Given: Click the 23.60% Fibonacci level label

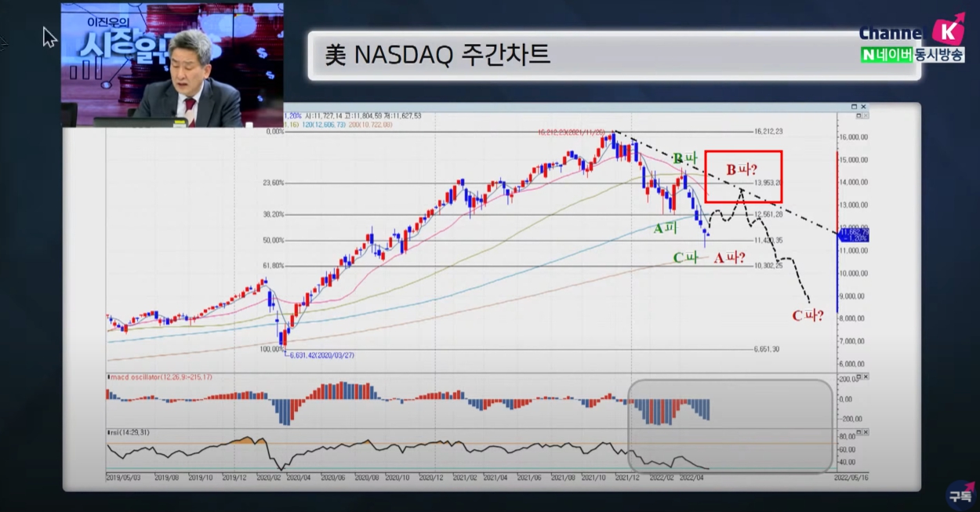Looking at the screenshot, I should point(274,183).
